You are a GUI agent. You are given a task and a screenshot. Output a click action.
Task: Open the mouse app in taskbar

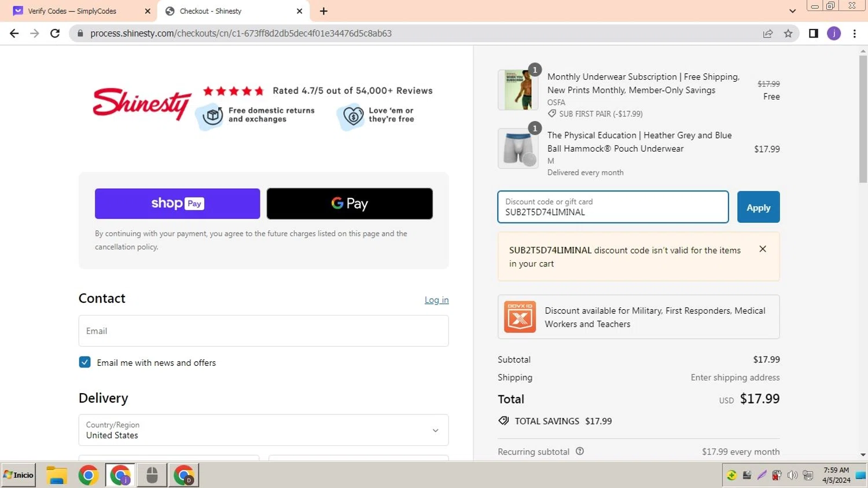coord(152,475)
